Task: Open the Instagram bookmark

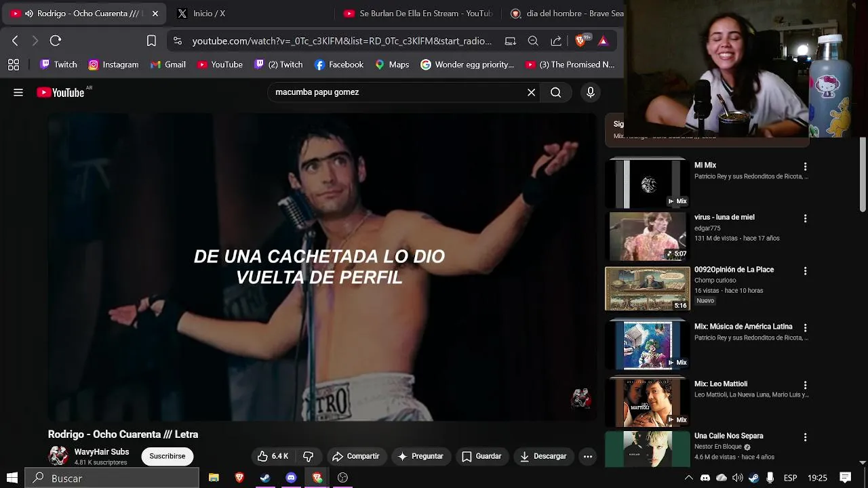Action: tap(114, 64)
